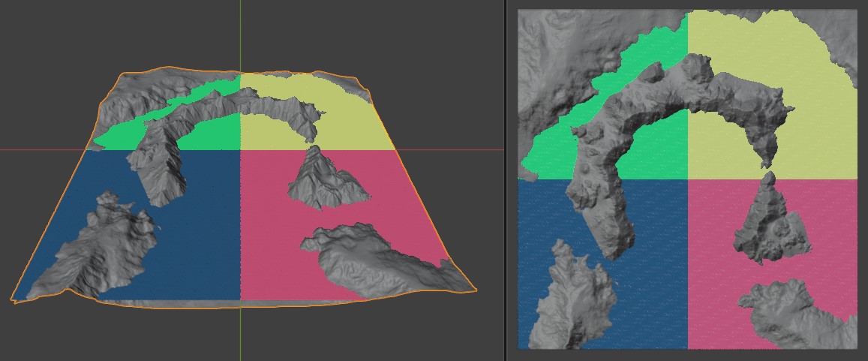Click the bottom-left landmass in the perspective viewport
This screenshot has width=868, height=361.
(x=98, y=248)
